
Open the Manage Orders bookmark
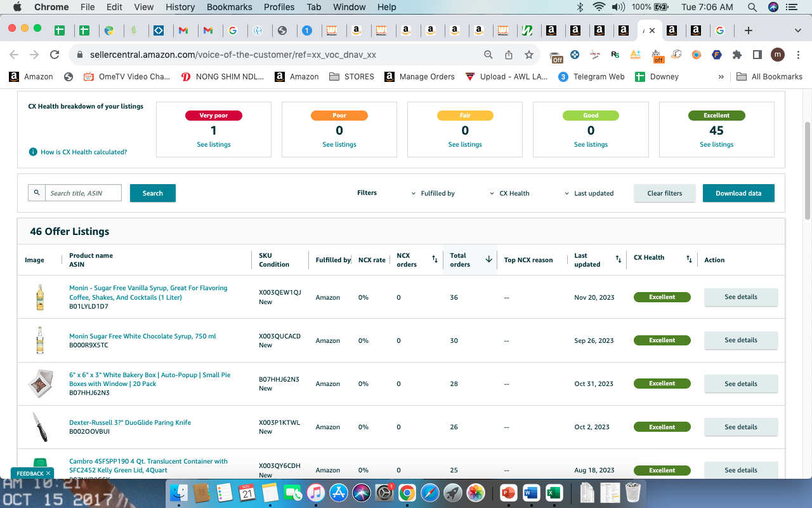click(419, 77)
